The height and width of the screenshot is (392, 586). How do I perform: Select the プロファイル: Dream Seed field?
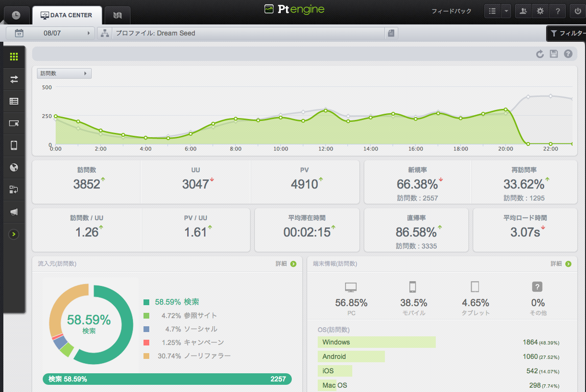pyautogui.click(x=248, y=33)
